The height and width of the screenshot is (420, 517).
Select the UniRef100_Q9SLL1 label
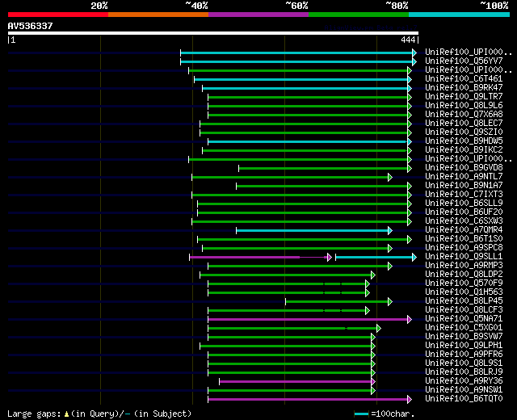point(464,257)
